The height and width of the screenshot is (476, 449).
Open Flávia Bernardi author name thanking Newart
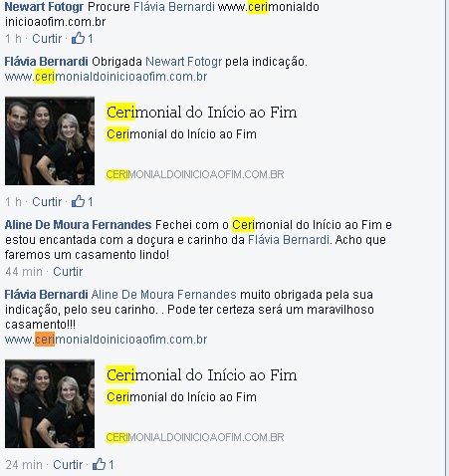(46, 62)
